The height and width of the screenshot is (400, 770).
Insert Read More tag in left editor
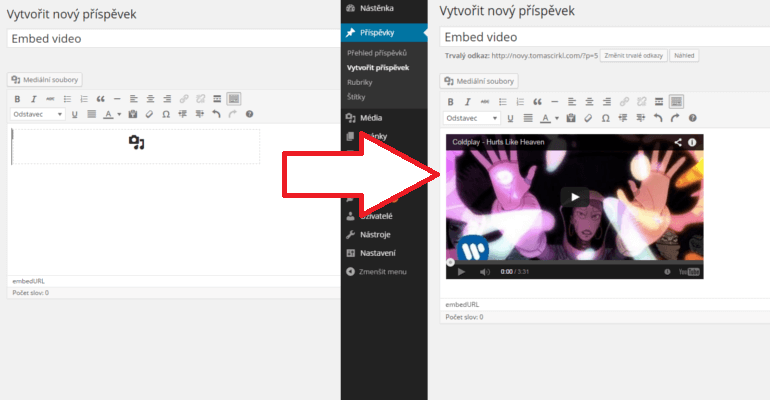click(x=217, y=99)
